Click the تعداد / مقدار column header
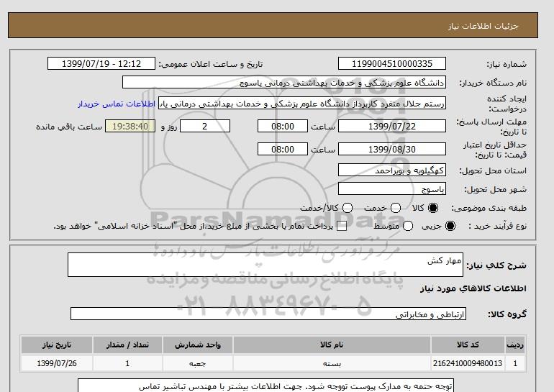Screen dimensions: 554x392 (127, 345)
